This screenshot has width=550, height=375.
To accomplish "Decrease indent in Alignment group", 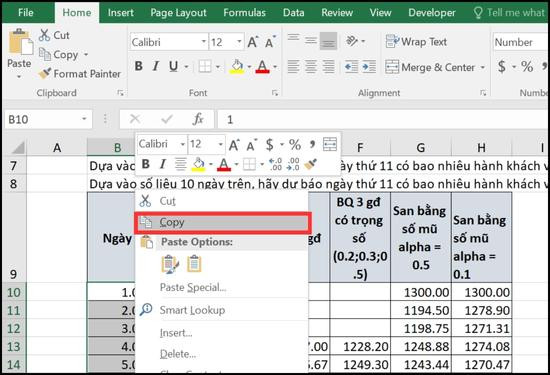I will tap(351, 66).
